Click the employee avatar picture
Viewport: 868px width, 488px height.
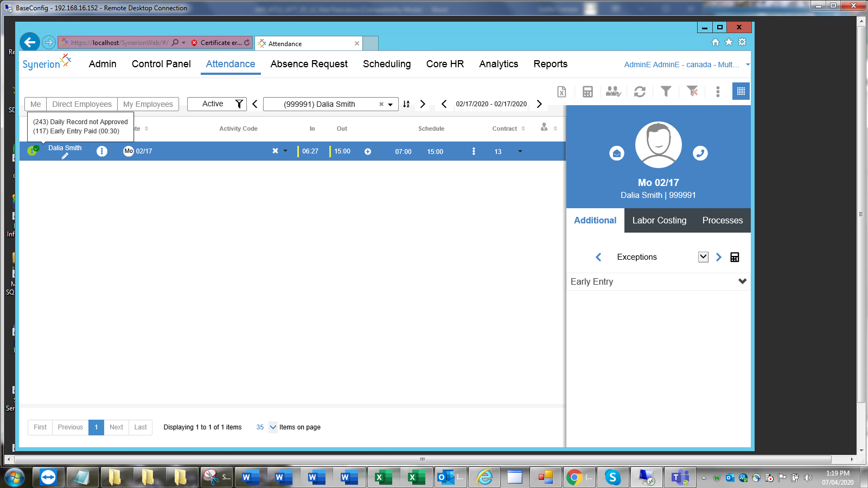click(659, 145)
